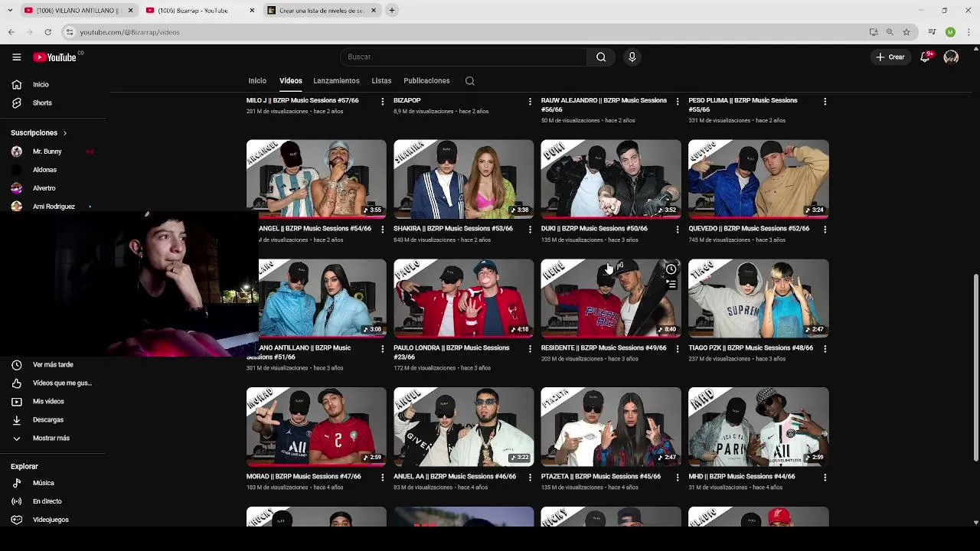Expand the Suscripciones section
The height and width of the screenshot is (551, 980).
coord(39,132)
